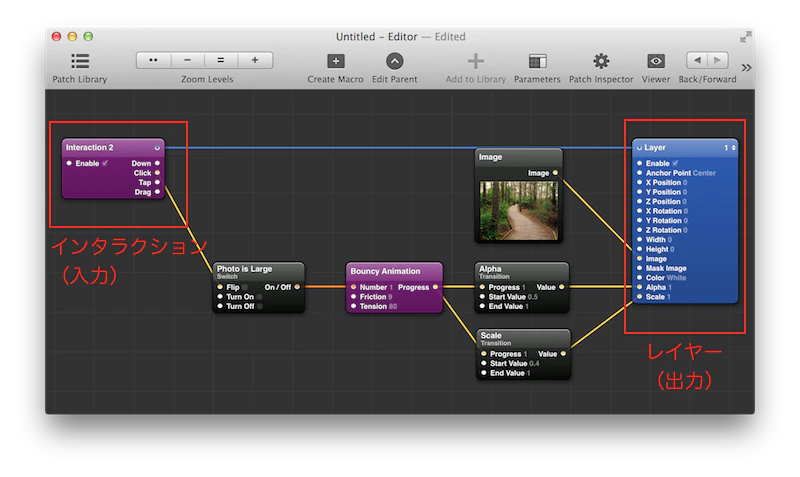
Task: Show the toolbar overflow chevrons
Action: (x=746, y=67)
